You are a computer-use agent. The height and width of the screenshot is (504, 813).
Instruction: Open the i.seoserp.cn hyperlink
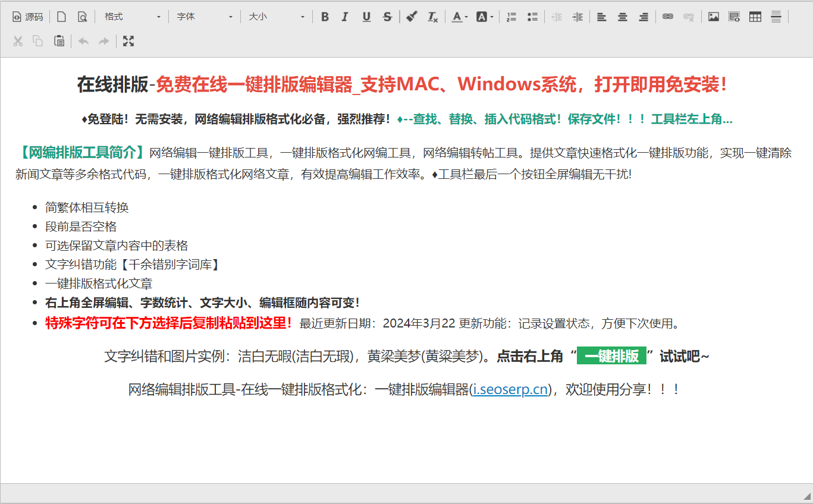tap(510, 390)
